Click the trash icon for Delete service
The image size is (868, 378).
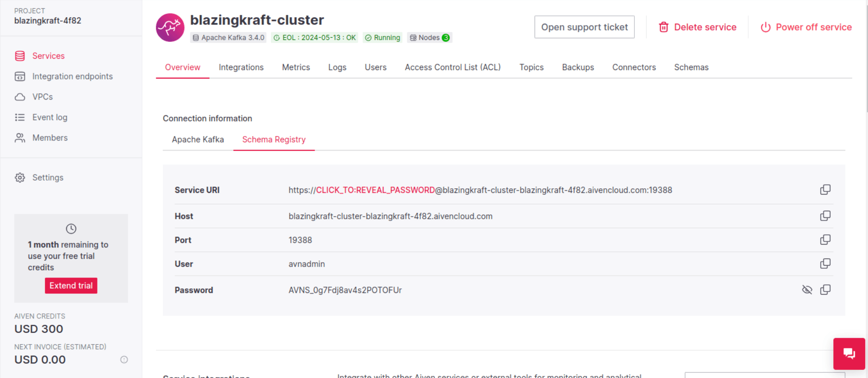coord(664,27)
